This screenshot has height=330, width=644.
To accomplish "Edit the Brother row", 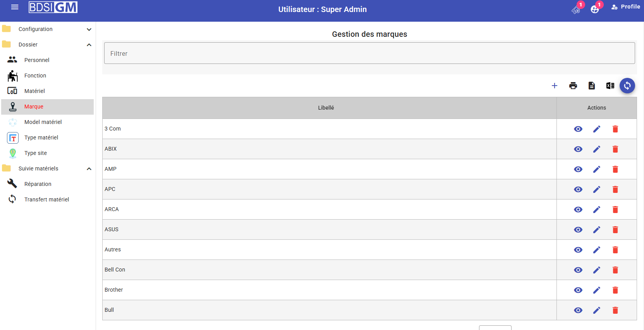I will [597, 290].
